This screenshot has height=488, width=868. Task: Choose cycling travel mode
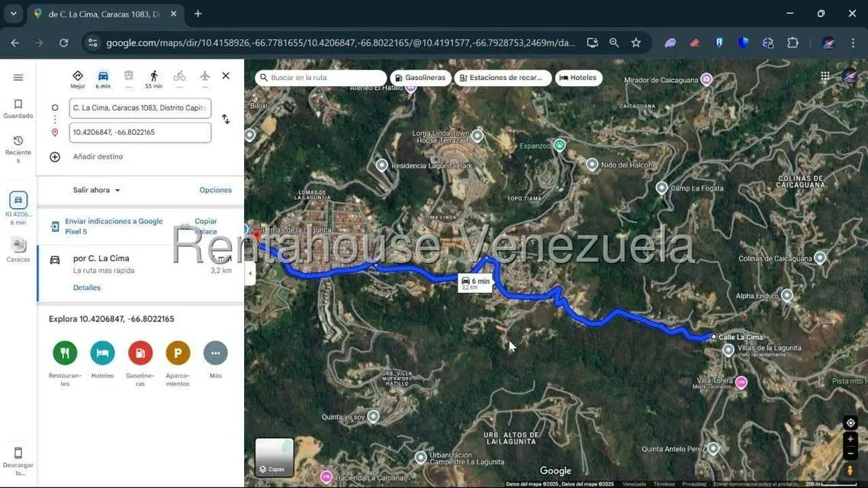coord(179,79)
